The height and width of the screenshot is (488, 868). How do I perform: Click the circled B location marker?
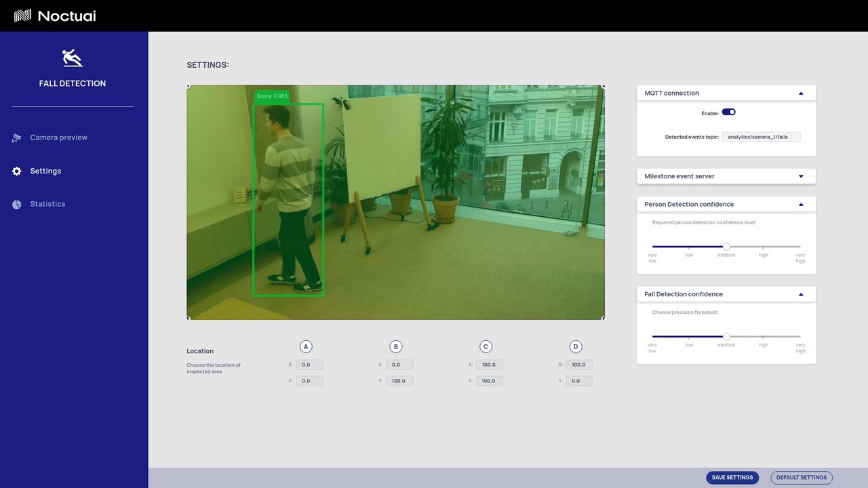click(396, 346)
